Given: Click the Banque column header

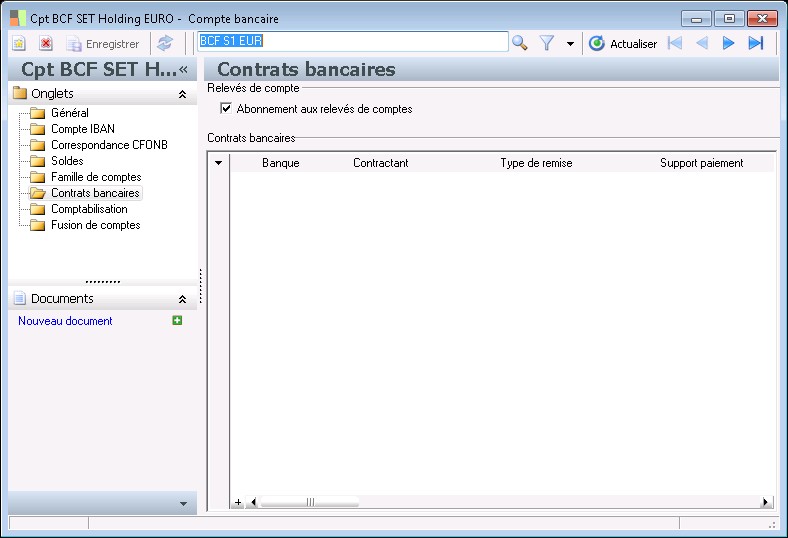Looking at the screenshot, I should 280,163.
